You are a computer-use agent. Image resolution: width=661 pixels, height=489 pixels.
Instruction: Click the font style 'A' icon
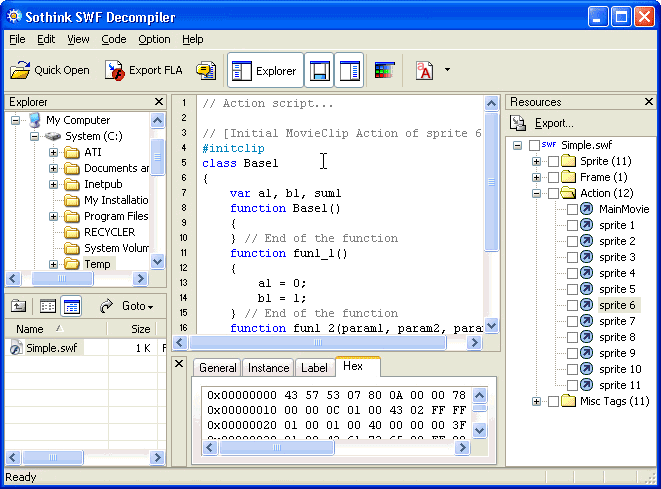pos(425,70)
